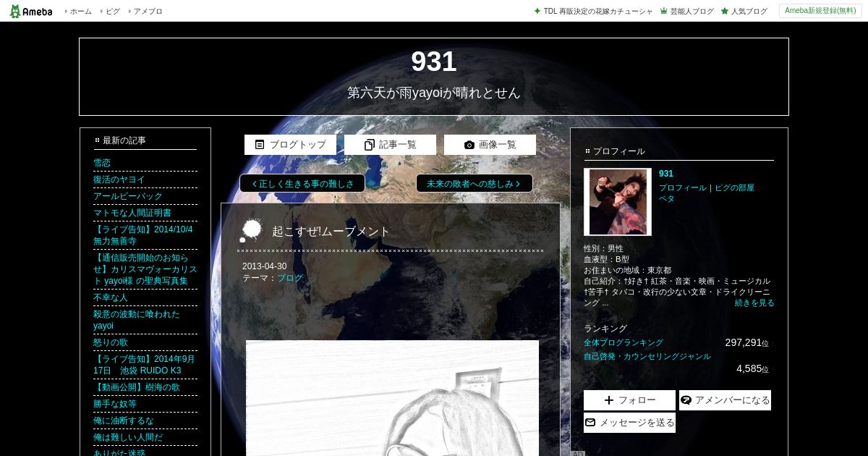Open 芸能人ブログ link
Screen dimensions: 868x456
click(692, 12)
